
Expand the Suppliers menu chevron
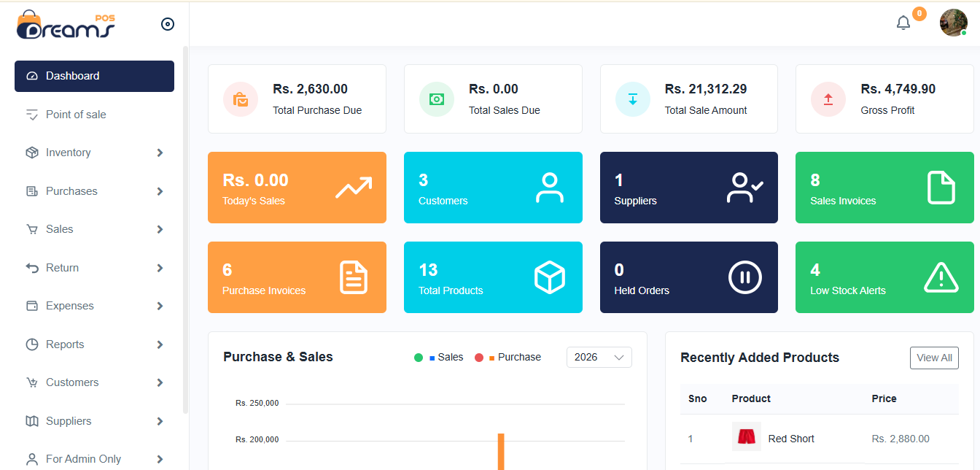coord(160,421)
